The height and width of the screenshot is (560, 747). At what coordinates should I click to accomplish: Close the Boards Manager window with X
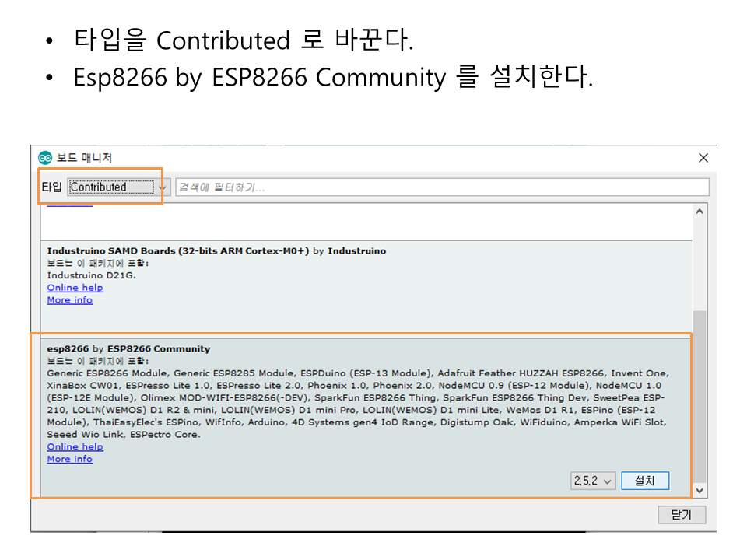pos(703,158)
